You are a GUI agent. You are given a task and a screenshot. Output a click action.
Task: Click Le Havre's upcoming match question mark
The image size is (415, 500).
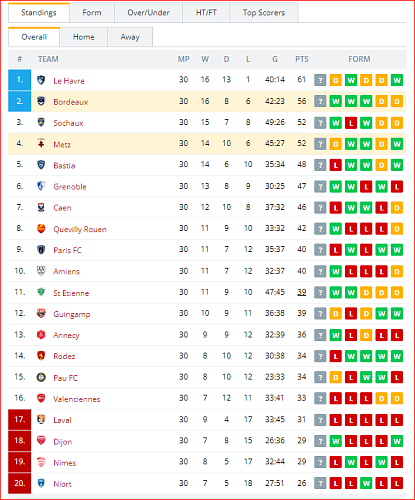(x=320, y=80)
